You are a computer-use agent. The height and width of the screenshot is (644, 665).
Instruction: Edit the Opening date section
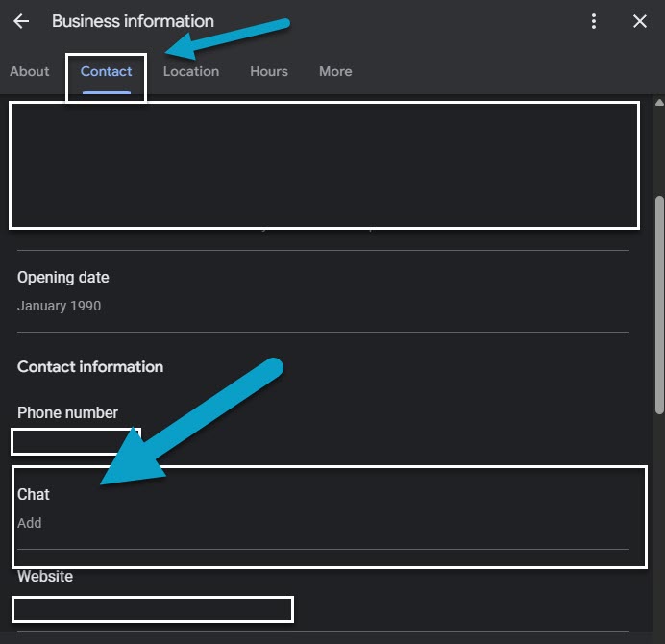pos(323,291)
